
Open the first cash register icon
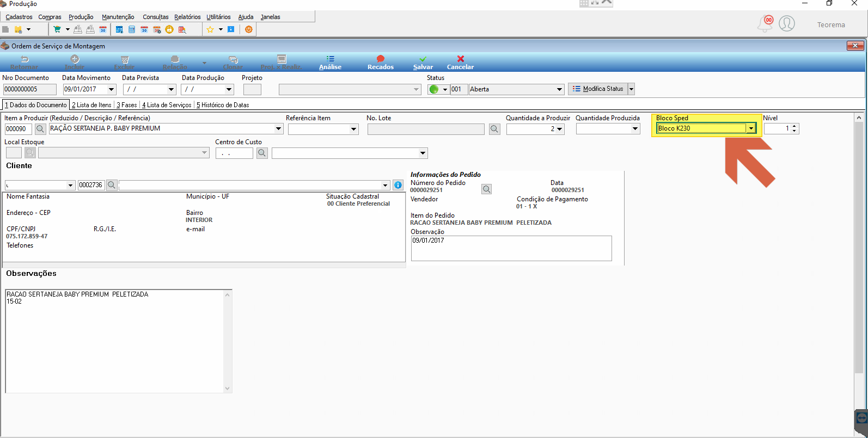78,29
